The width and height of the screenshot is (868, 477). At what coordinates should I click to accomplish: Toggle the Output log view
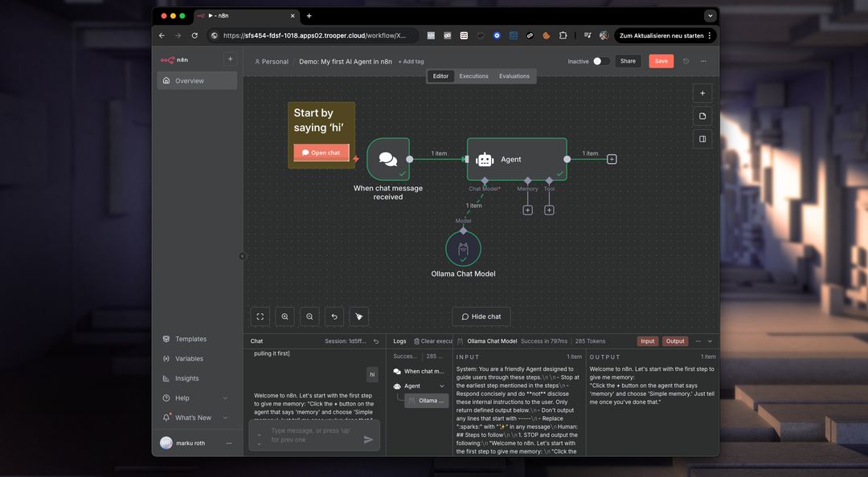click(x=675, y=341)
